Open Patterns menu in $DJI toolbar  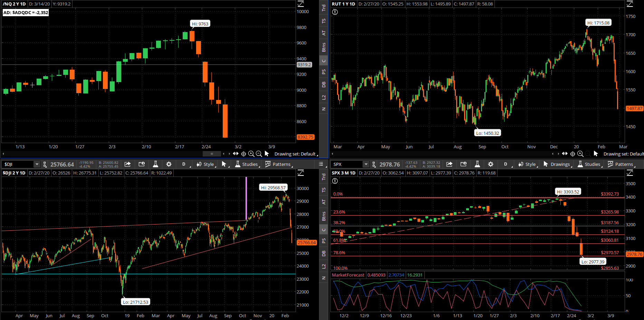(x=279, y=164)
